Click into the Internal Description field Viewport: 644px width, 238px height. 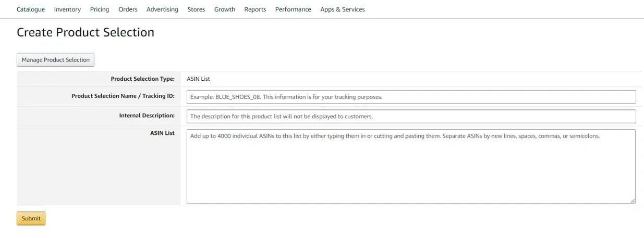click(x=411, y=116)
